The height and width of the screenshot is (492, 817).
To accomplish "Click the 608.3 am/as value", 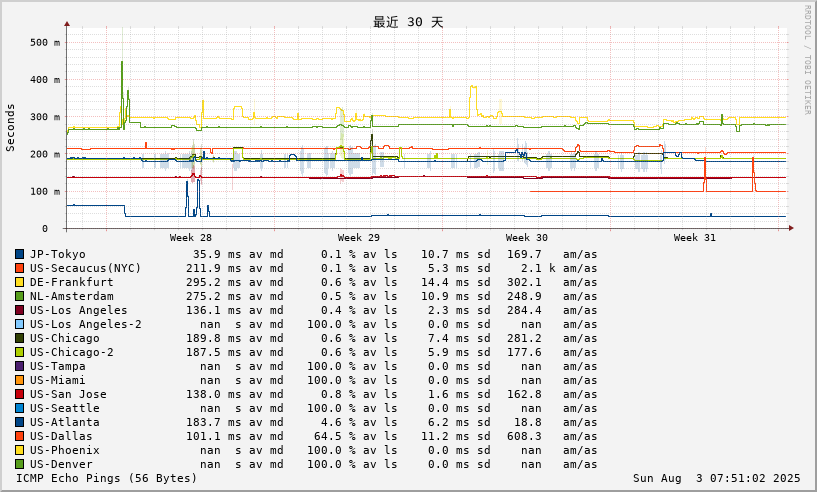I will [524, 436].
